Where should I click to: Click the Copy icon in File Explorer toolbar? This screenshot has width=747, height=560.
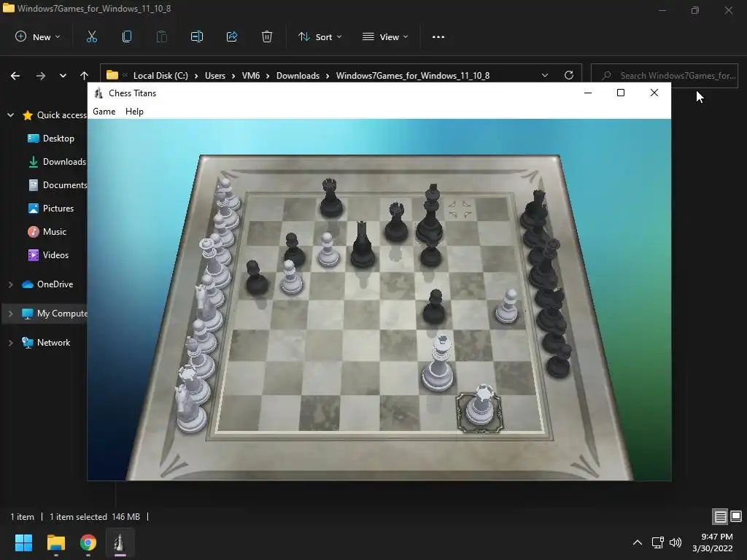point(127,36)
